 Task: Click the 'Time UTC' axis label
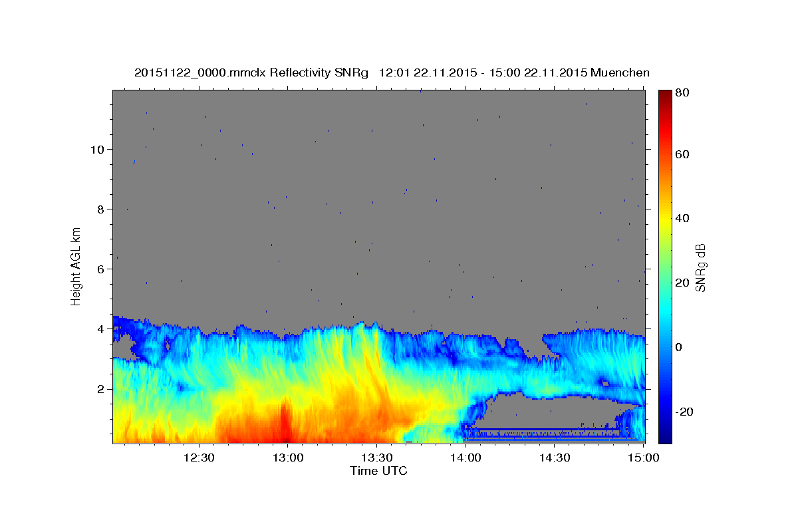tap(378, 471)
